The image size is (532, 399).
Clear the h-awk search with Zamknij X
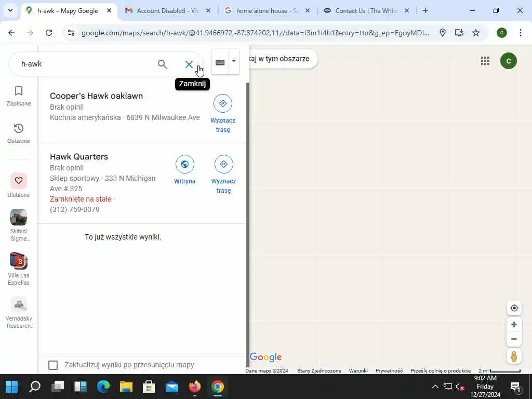[x=189, y=64]
